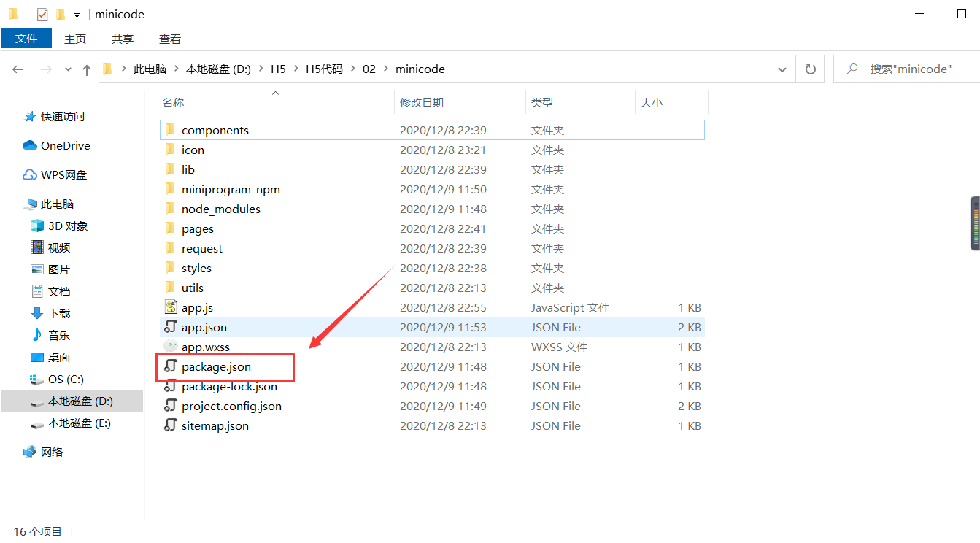
Task: Select the lib folder icon
Action: pos(171,169)
